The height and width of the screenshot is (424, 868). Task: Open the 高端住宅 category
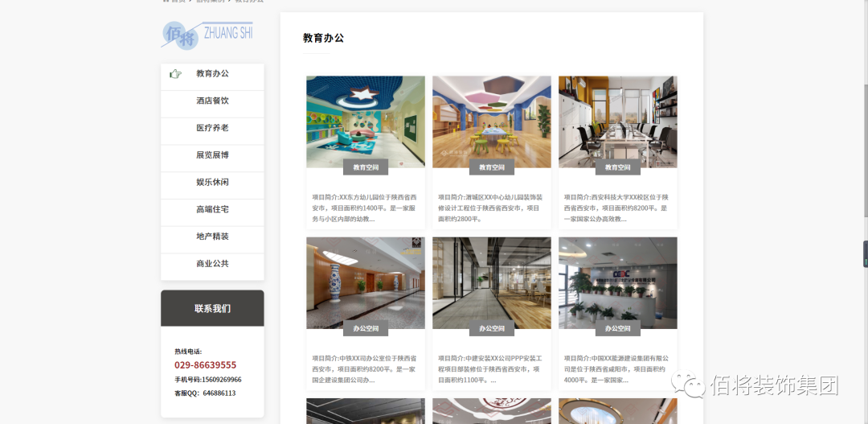coord(212,209)
